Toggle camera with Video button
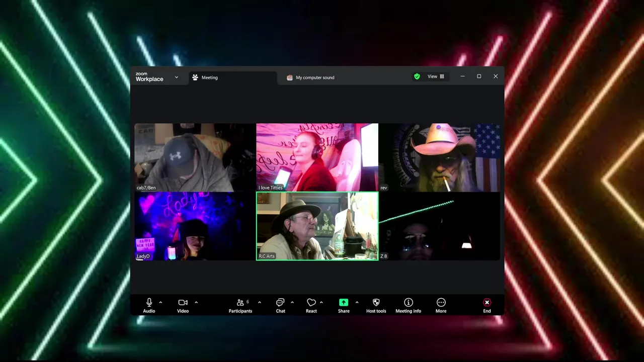Image resolution: width=644 pixels, height=362 pixels. point(183,305)
